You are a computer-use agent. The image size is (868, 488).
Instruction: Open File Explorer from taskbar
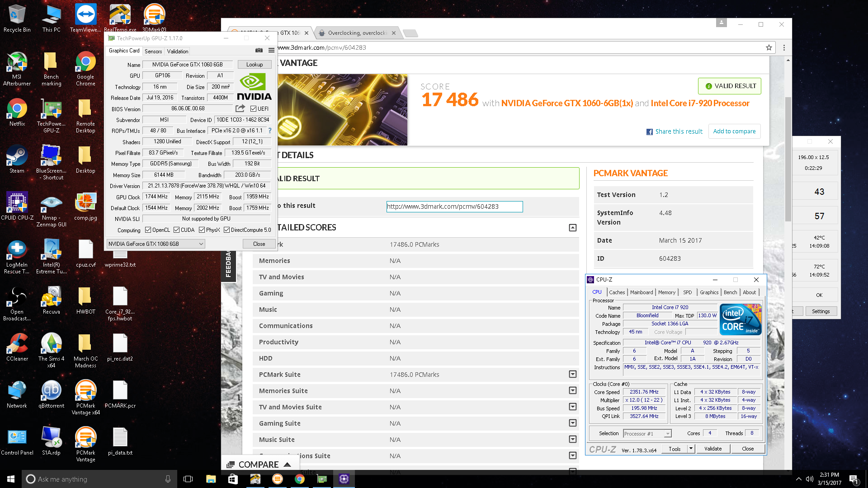[x=211, y=479]
